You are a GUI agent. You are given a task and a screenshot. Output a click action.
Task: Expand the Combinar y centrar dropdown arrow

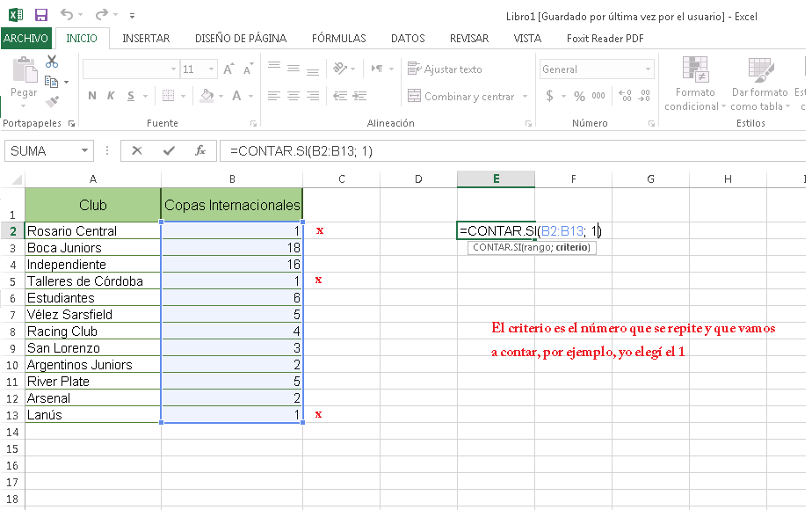(x=526, y=95)
